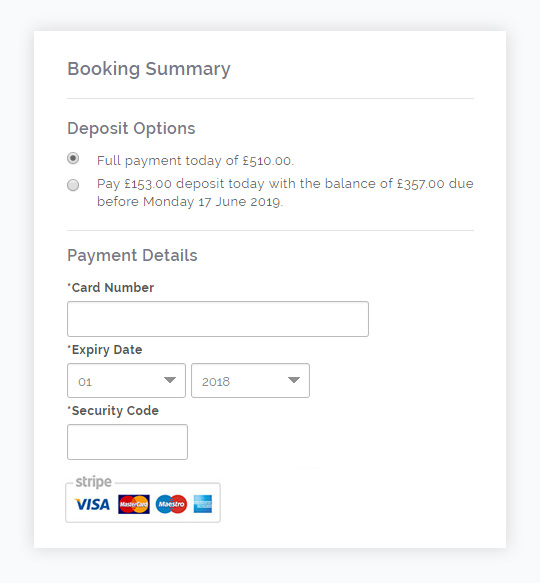Click the Booking Summary heading

pos(149,69)
